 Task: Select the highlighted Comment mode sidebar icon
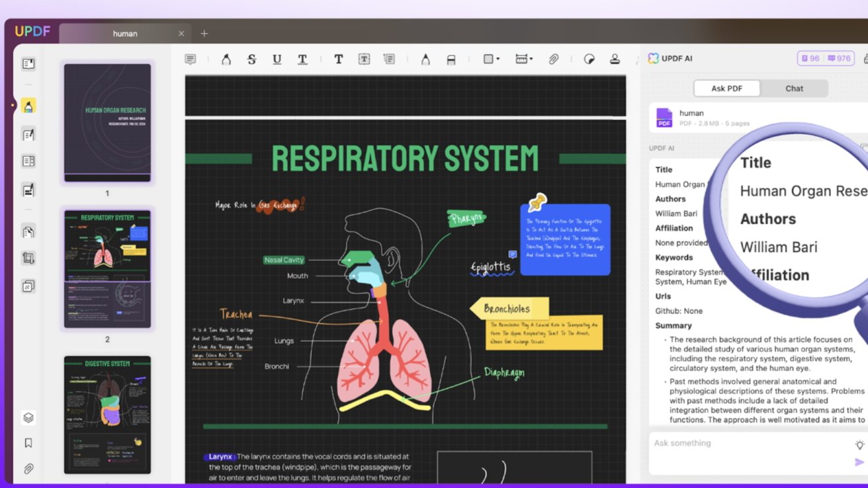(x=28, y=106)
